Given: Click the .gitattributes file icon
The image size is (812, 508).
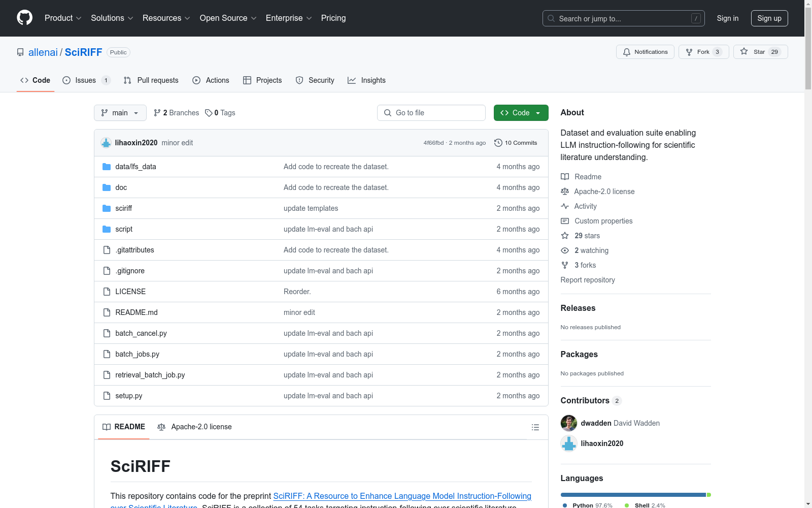Looking at the screenshot, I should 107,250.
